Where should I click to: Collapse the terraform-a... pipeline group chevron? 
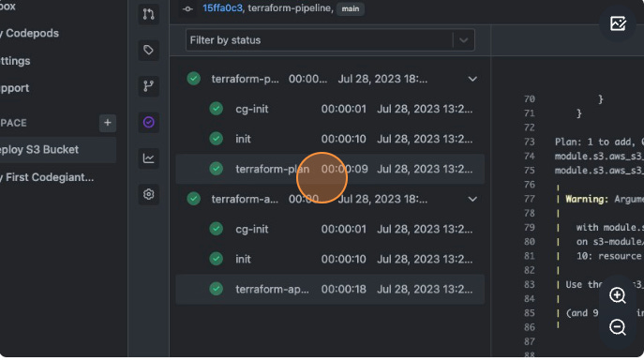(x=472, y=199)
